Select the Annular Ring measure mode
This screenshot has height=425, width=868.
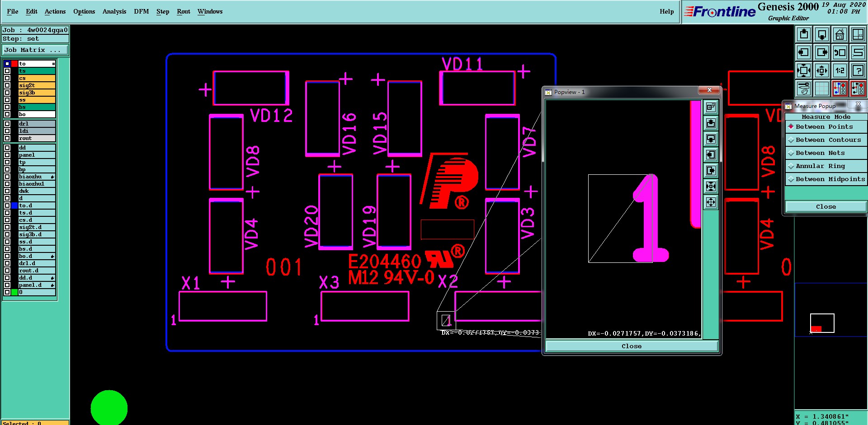click(x=826, y=166)
